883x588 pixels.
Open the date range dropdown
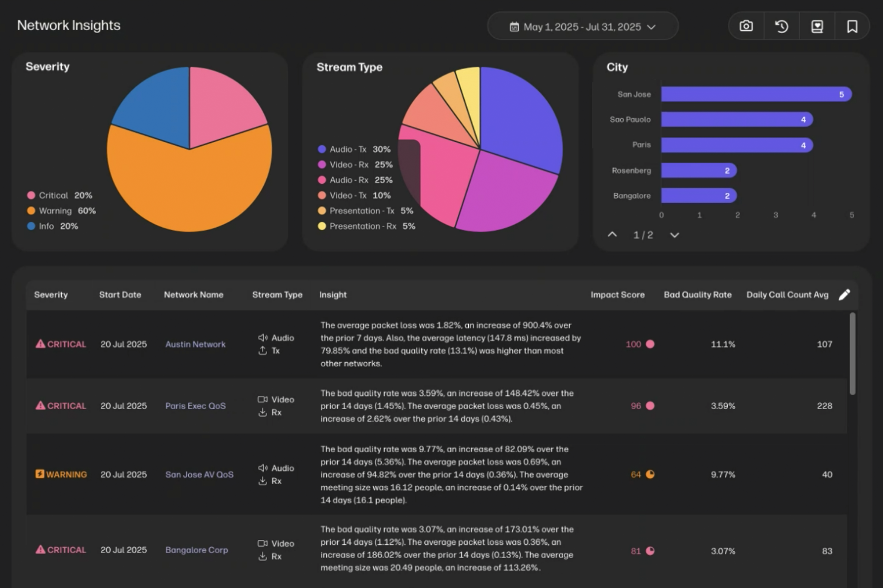pos(653,26)
